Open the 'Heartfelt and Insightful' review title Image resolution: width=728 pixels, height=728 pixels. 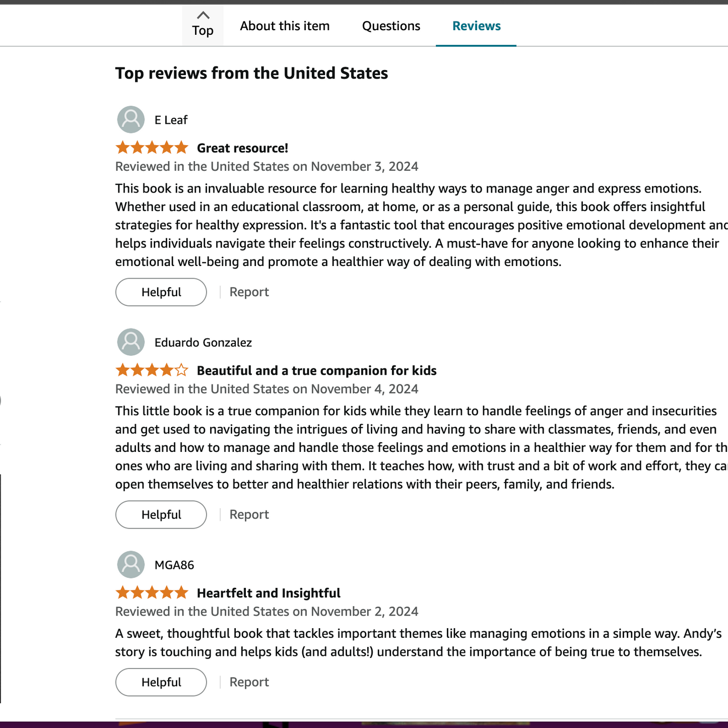point(269,593)
